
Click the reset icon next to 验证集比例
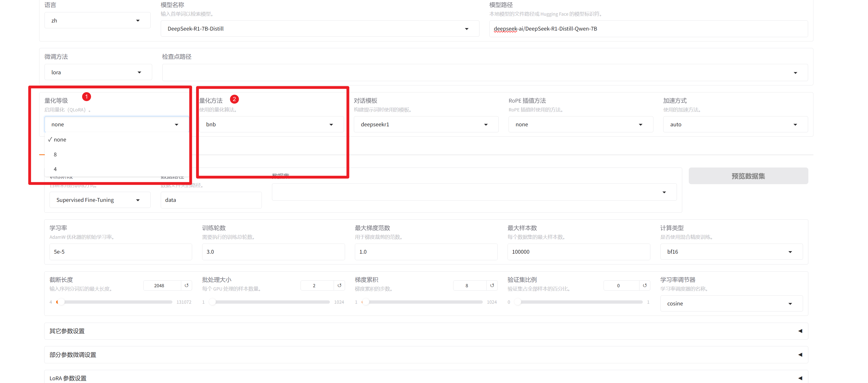coord(645,285)
